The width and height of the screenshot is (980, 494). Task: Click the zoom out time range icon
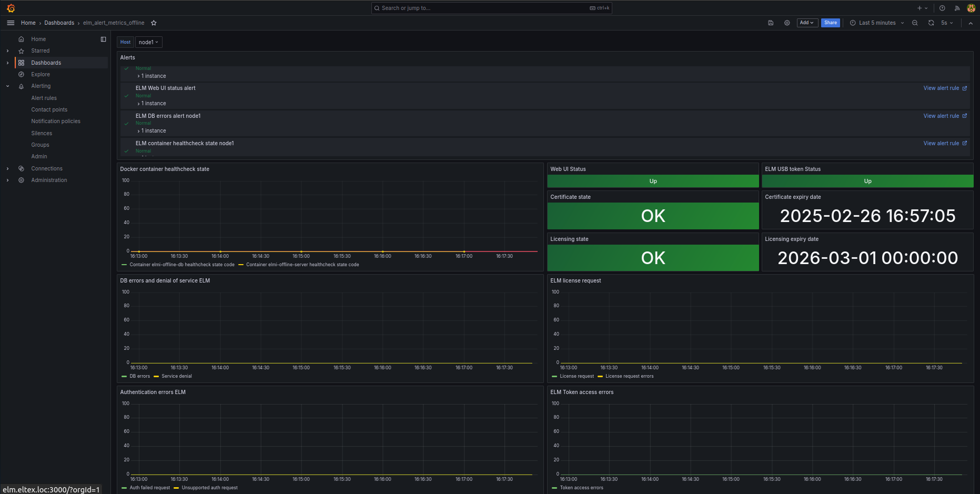point(915,23)
